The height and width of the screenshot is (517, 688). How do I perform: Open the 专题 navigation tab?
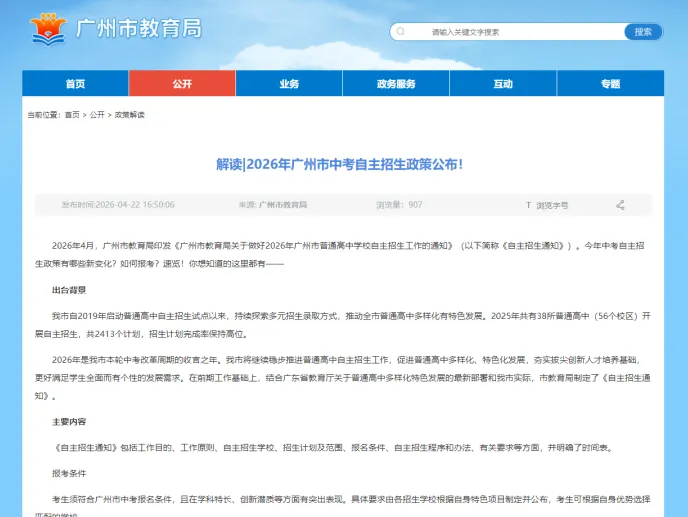610,83
